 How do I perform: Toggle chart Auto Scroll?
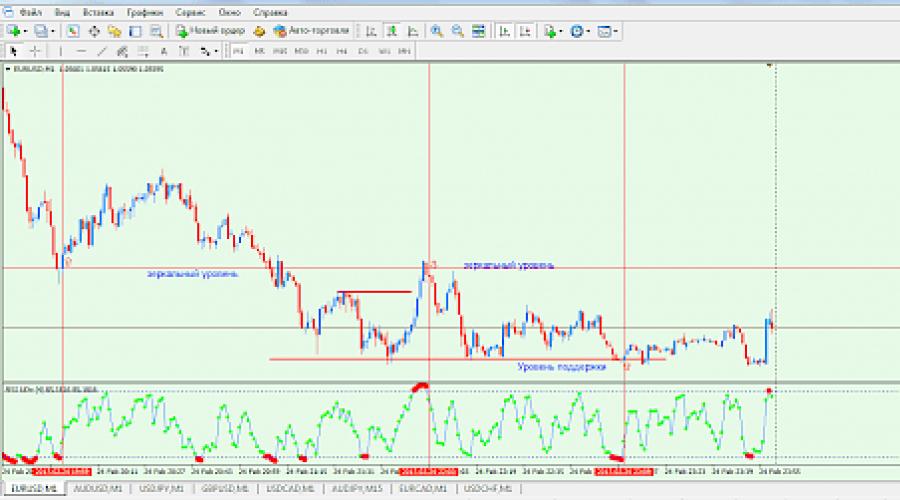pyautogui.click(x=504, y=31)
